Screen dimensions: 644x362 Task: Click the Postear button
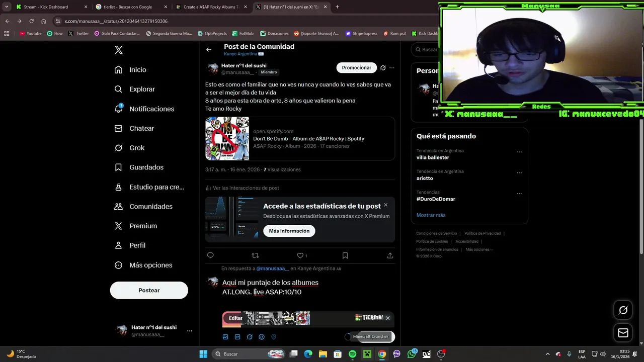149,290
